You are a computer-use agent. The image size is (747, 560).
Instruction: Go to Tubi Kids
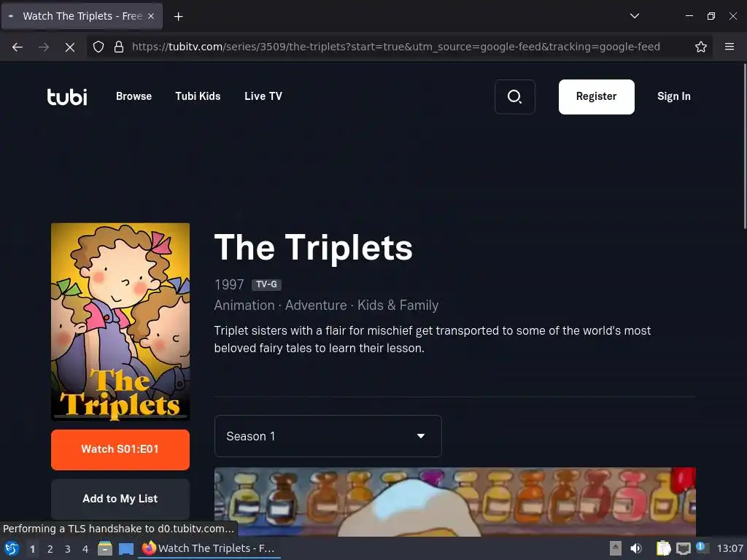point(198,96)
